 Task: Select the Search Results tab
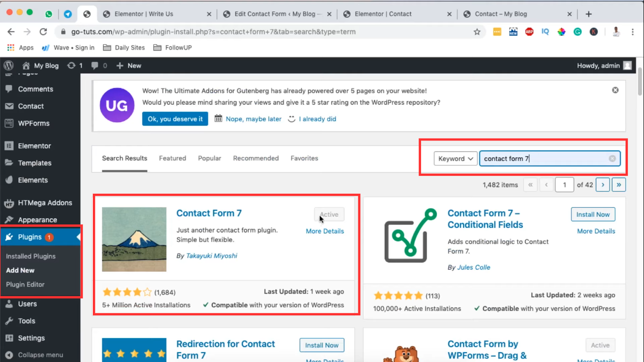point(124,158)
